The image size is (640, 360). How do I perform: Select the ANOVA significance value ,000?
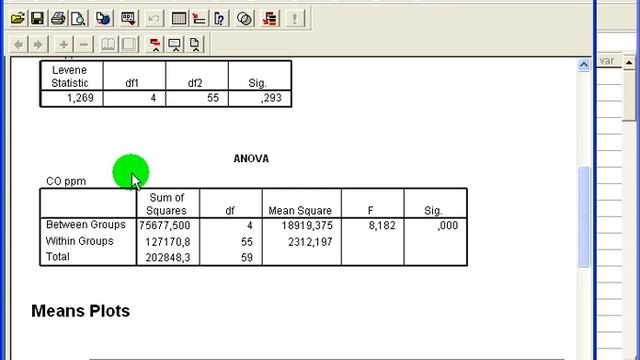tap(447, 225)
